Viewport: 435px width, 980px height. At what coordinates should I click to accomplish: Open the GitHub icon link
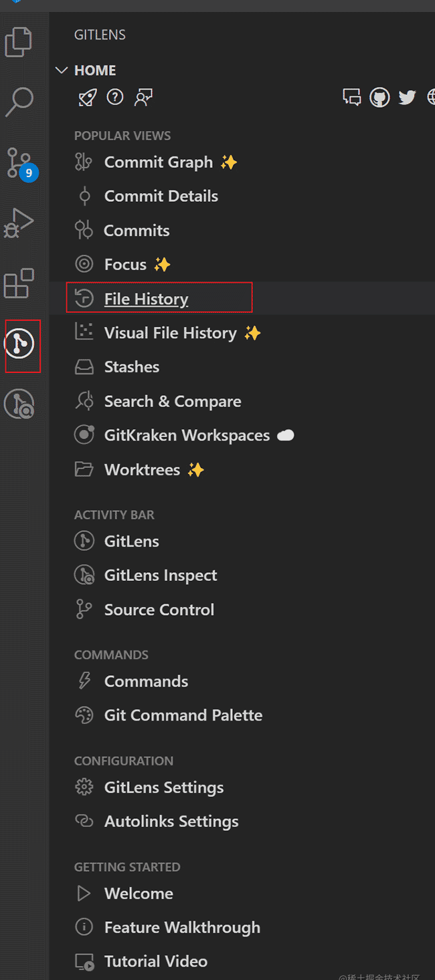tap(379, 98)
